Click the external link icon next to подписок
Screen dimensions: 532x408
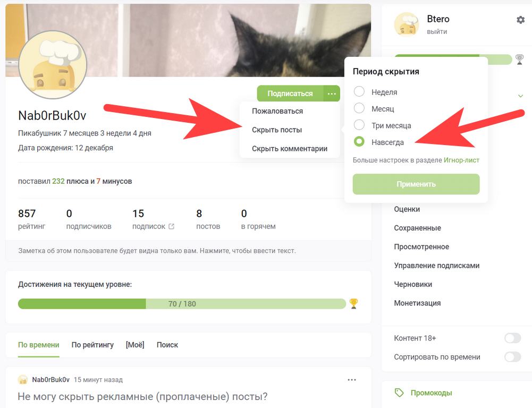click(x=171, y=226)
